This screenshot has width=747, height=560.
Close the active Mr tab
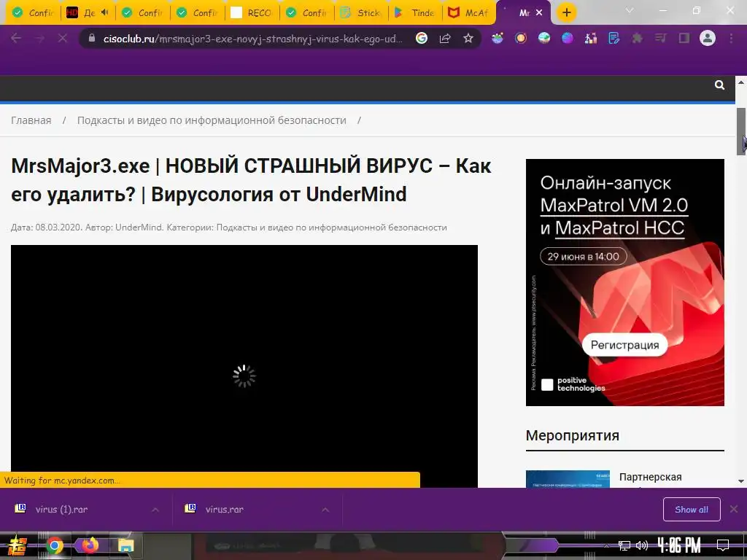click(539, 13)
